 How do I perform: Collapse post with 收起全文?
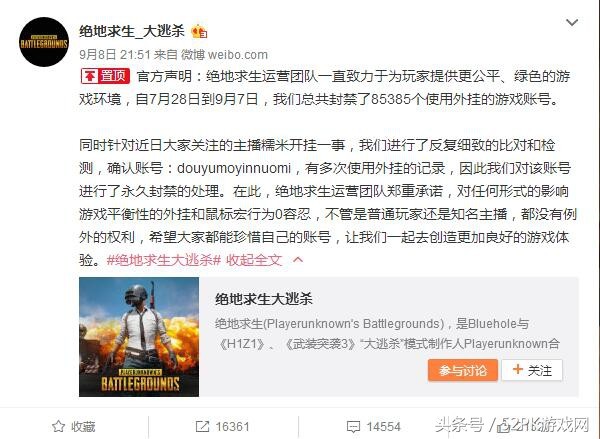(x=254, y=260)
